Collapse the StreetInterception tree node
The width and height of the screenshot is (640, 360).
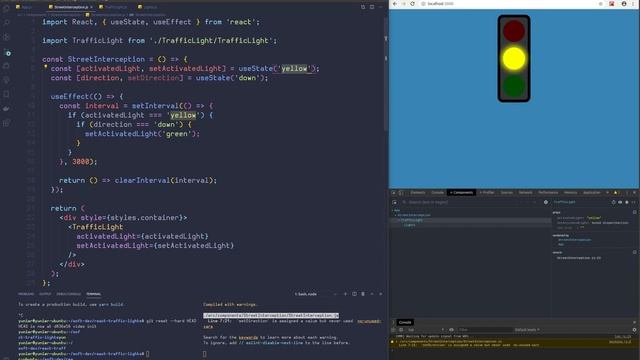point(396,215)
